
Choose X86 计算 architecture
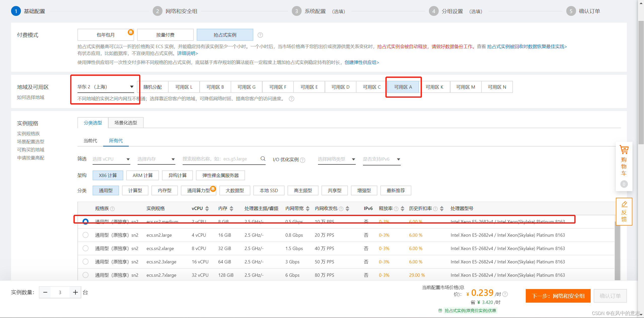[x=108, y=175]
